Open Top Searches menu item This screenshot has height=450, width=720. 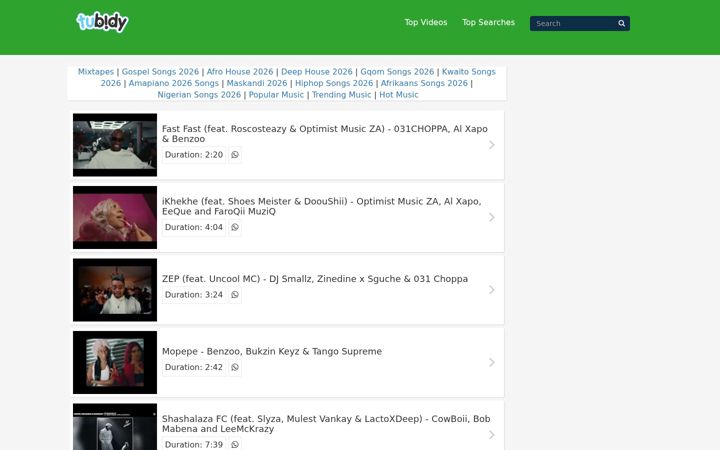(x=489, y=22)
